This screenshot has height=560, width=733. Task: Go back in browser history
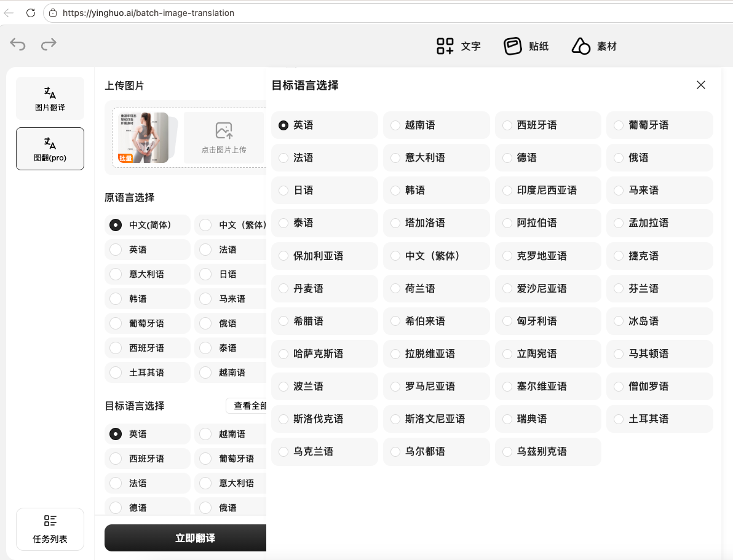[x=9, y=13]
